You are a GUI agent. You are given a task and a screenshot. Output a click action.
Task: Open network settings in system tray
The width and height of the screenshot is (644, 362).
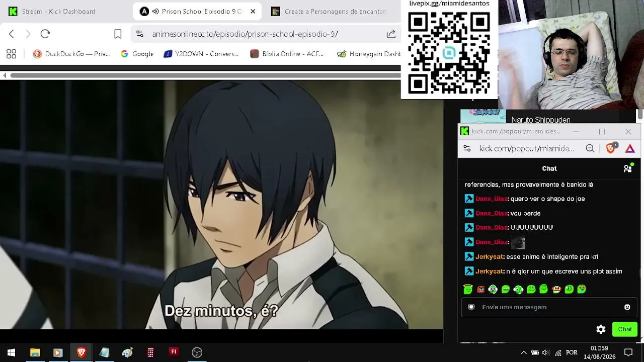558,352
